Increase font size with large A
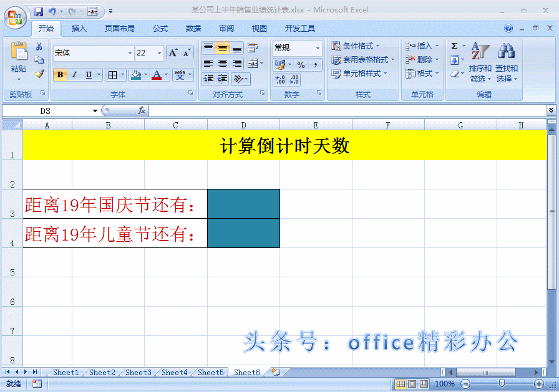Screen dimensions: 559x392 tap(173, 53)
